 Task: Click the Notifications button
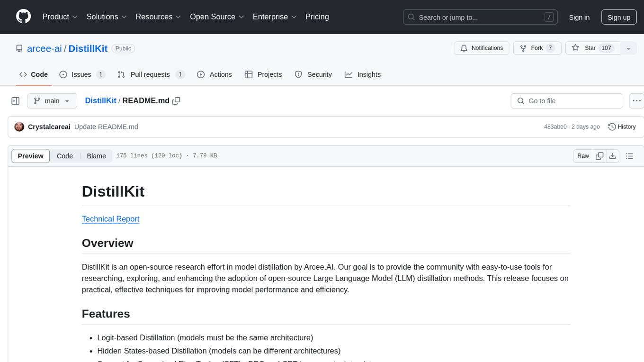point(482,48)
